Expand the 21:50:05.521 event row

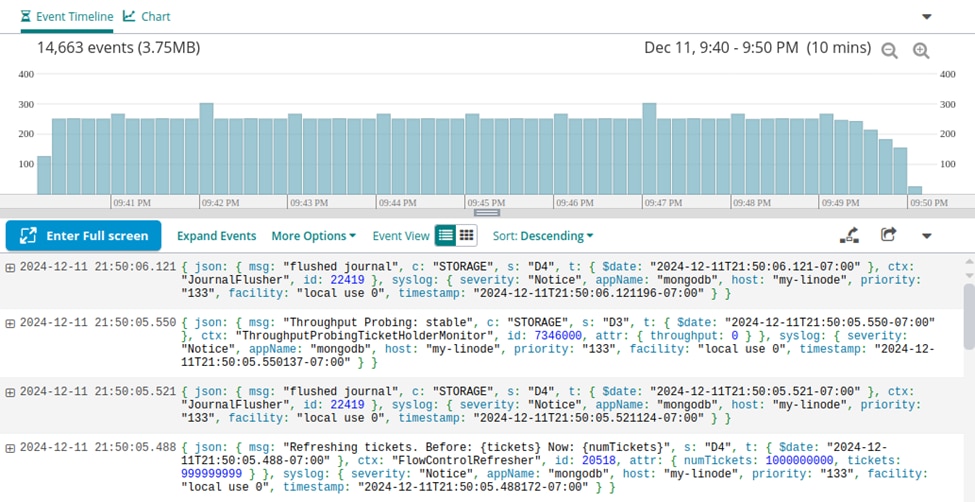(10, 392)
